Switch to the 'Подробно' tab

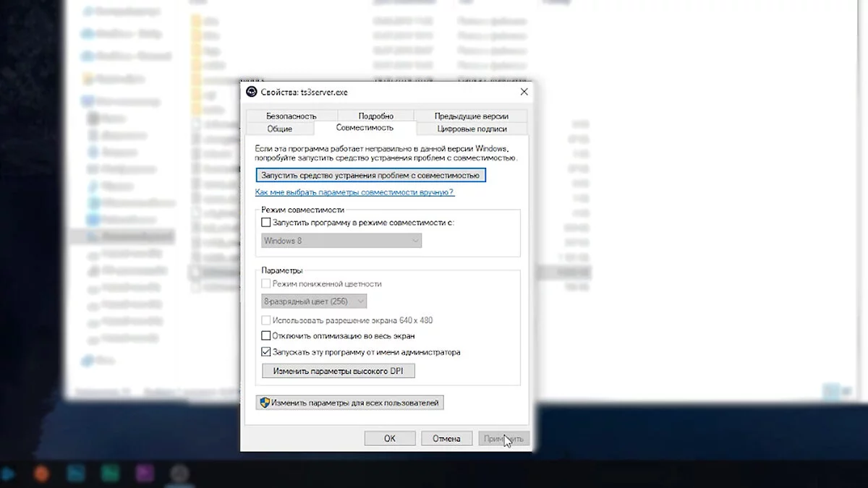[375, 116]
